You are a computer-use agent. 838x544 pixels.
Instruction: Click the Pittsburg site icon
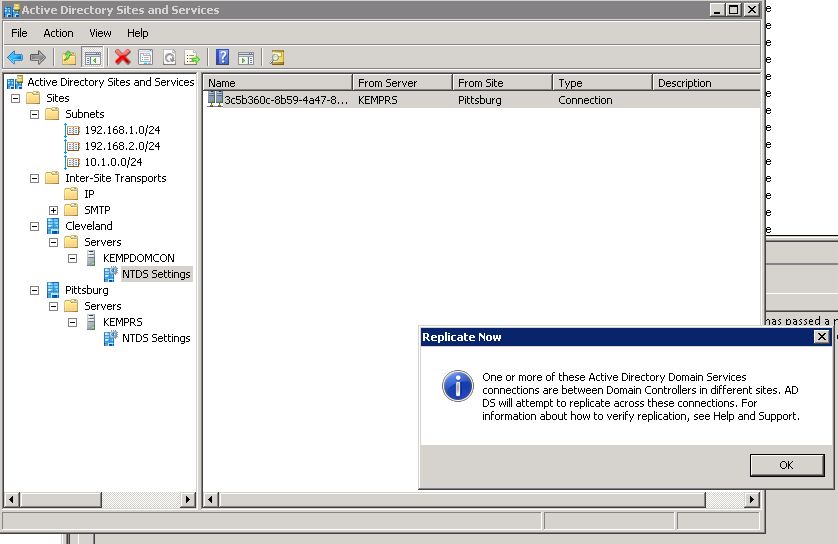[53, 290]
